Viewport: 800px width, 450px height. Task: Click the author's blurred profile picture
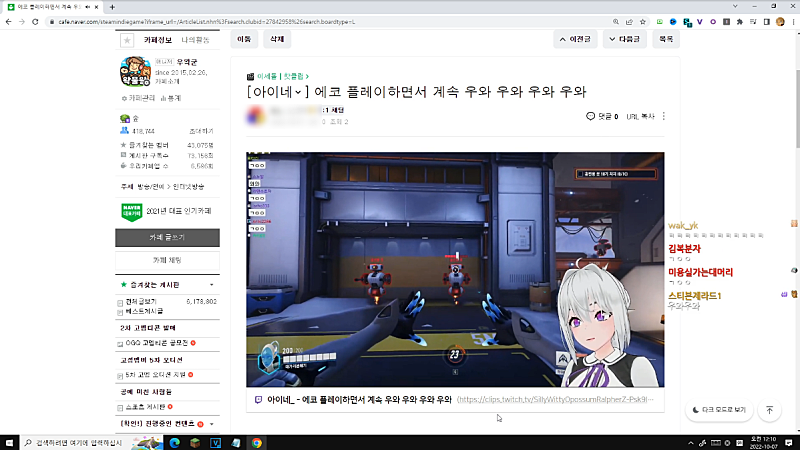point(256,116)
